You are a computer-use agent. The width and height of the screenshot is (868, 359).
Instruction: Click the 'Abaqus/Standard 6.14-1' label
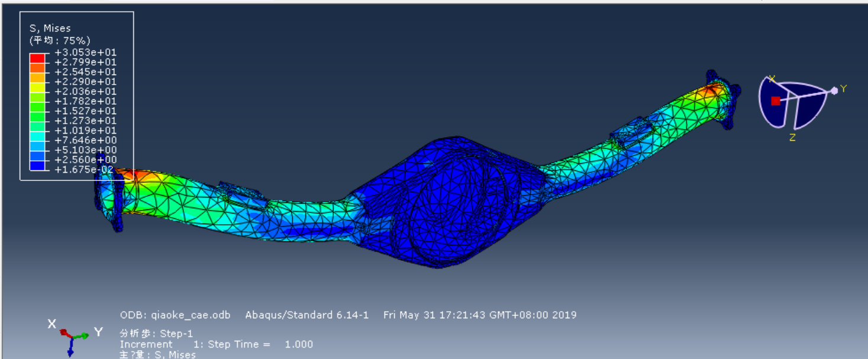[x=307, y=315]
